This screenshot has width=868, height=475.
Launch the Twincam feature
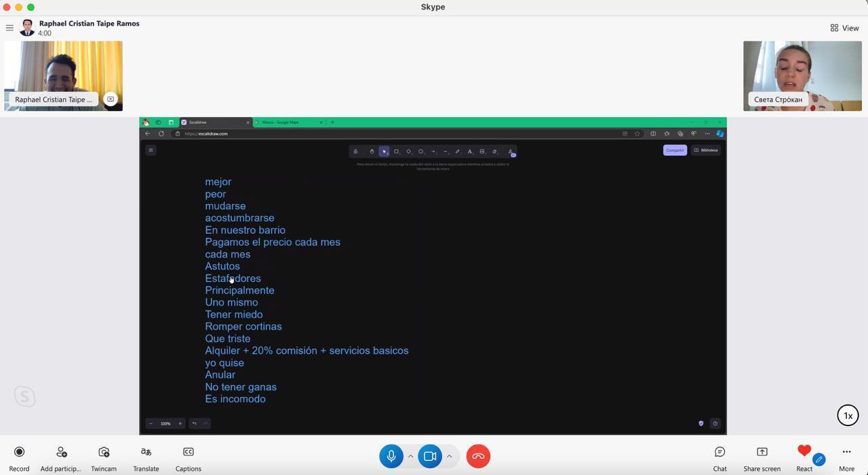(x=104, y=458)
